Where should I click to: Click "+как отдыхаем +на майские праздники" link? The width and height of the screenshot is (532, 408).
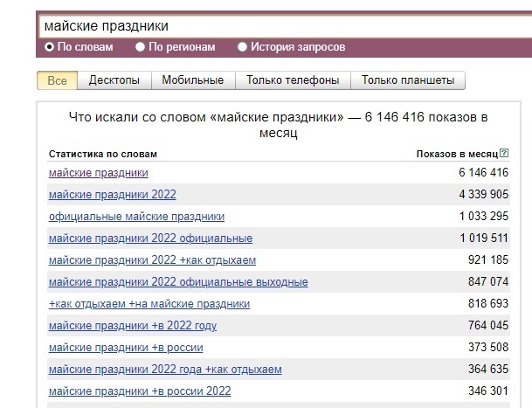pos(149,304)
